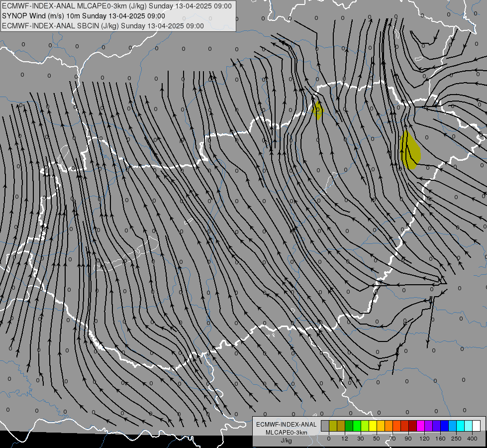Click the "J/kg" unit label in legend
Viewport: 487px width, 448px height.
pyautogui.click(x=287, y=441)
